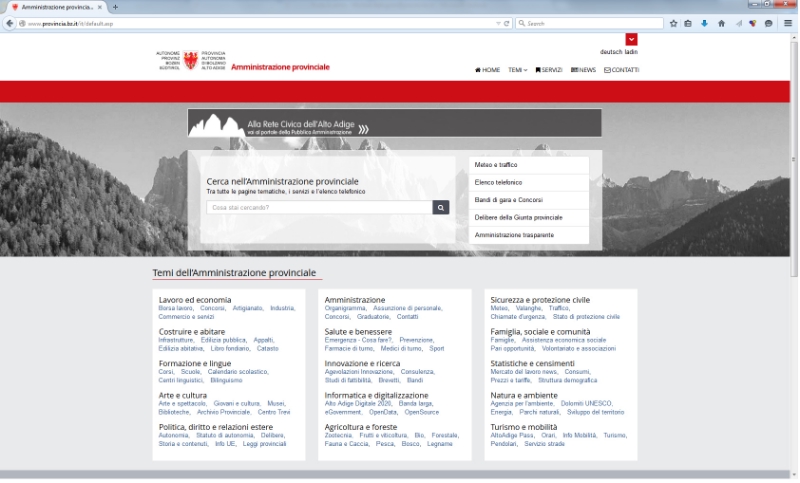Open the Firefox downloads arrow
This screenshot has width=800, height=483.
(704, 23)
